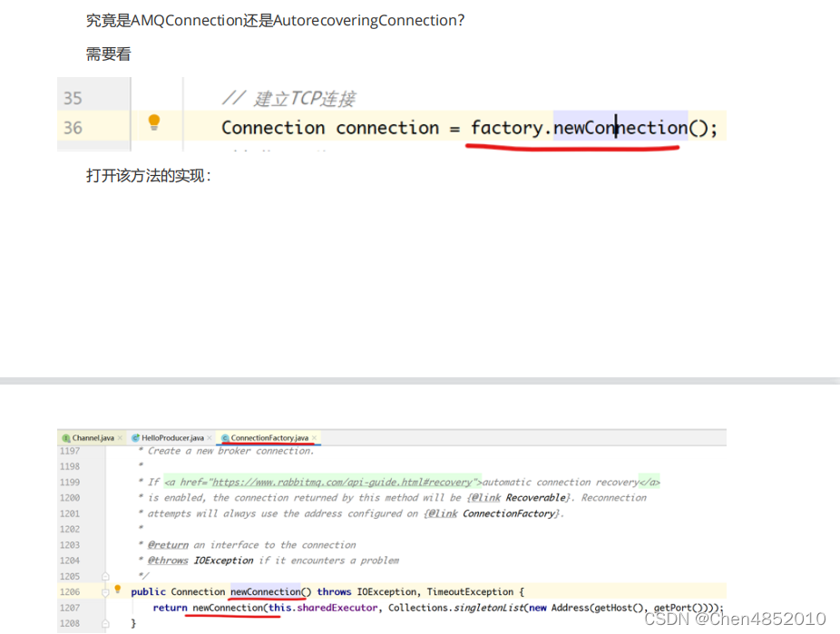840x634 pixels.
Task: Switch to the HelloProducer.java editor tab
Action: [172, 438]
